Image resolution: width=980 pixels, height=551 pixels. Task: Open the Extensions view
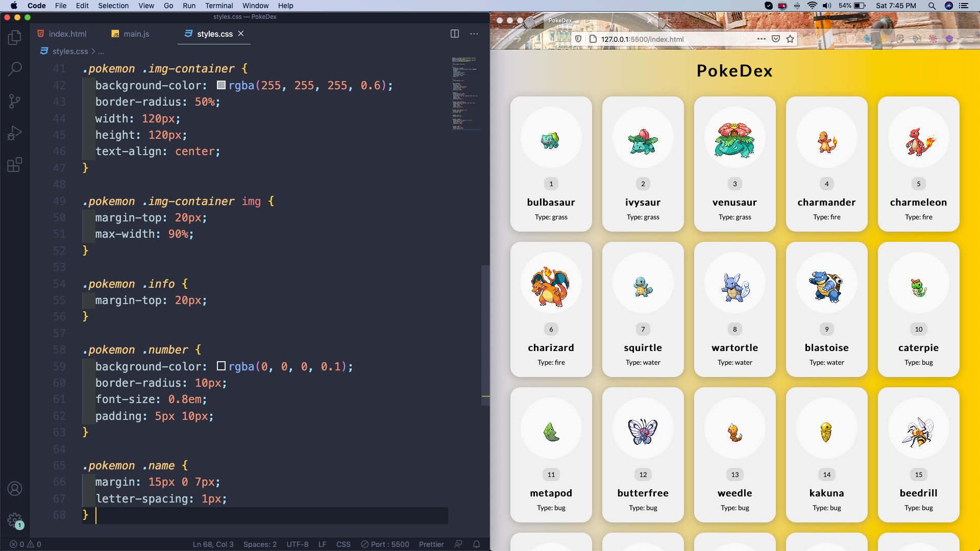click(15, 165)
